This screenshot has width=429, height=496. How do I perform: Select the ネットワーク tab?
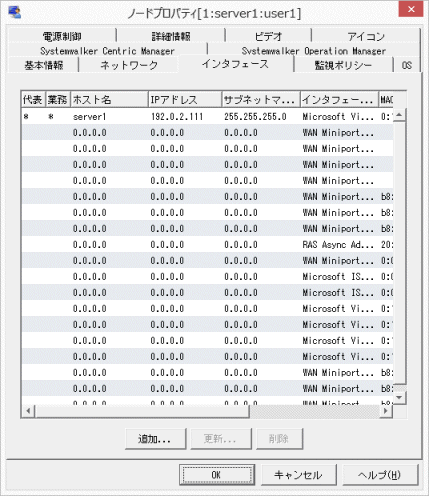point(129,65)
